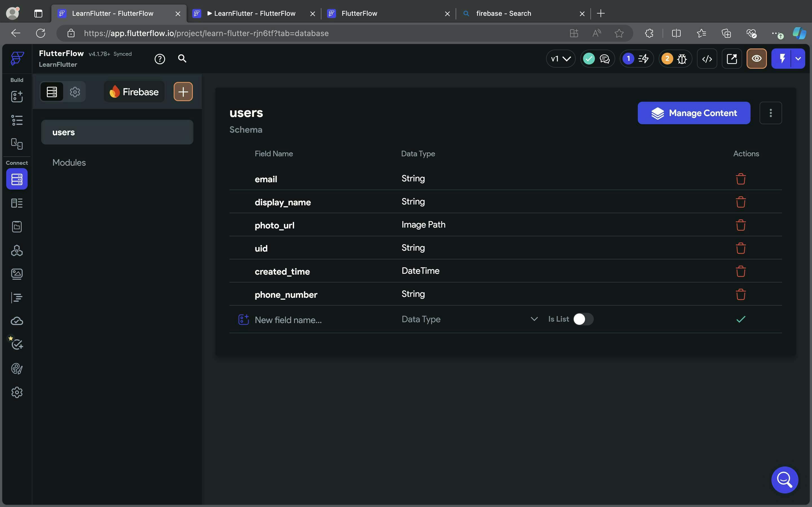Toggle the preview eye button
Image resolution: width=812 pixels, height=507 pixels.
pyautogui.click(x=756, y=59)
